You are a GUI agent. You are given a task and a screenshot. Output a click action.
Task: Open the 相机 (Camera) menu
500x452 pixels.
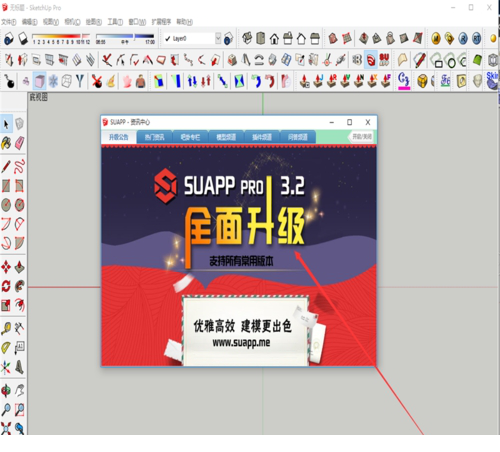point(72,22)
